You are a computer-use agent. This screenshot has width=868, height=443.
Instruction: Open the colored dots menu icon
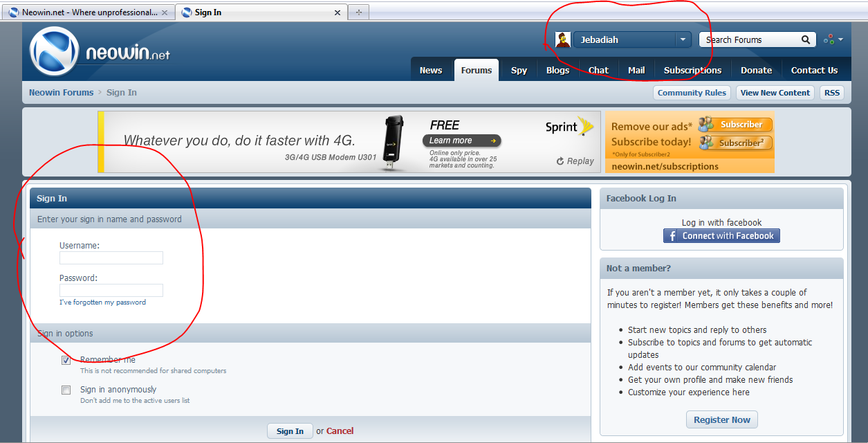pos(829,39)
